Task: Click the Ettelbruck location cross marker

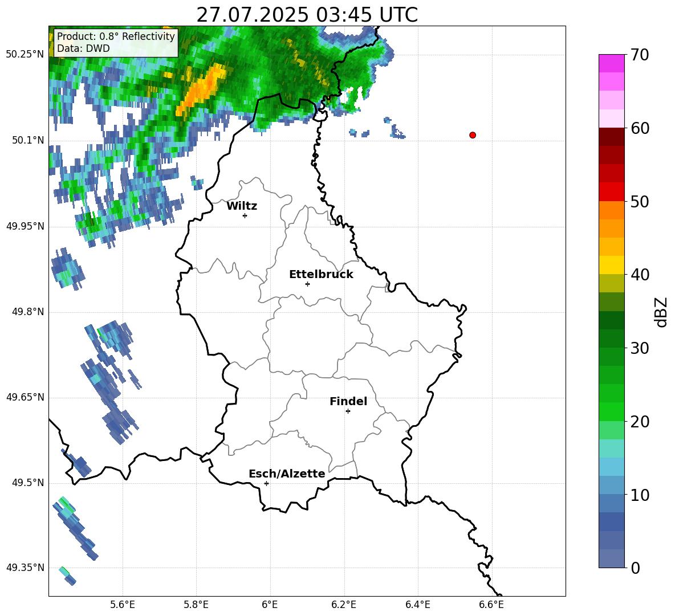Action: [x=307, y=284]
